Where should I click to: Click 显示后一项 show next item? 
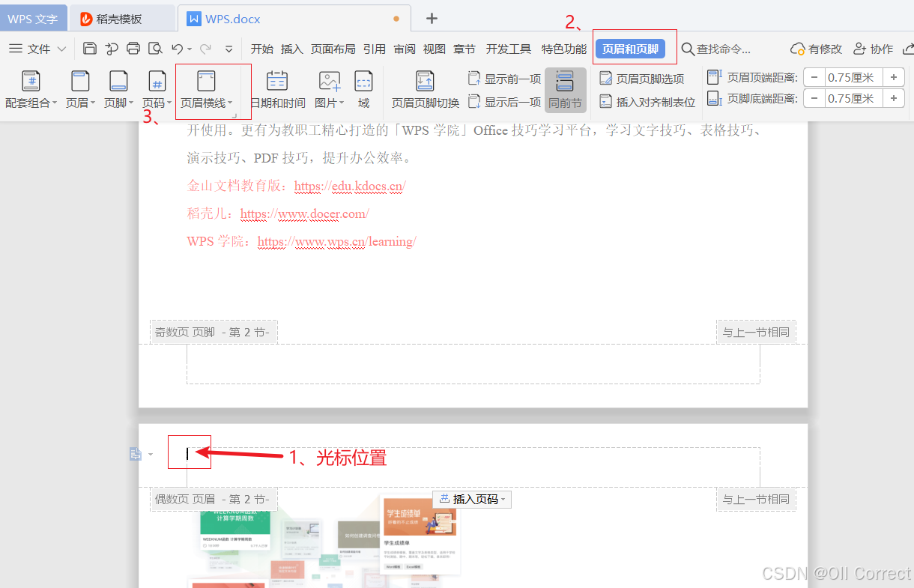click(504, 102)
